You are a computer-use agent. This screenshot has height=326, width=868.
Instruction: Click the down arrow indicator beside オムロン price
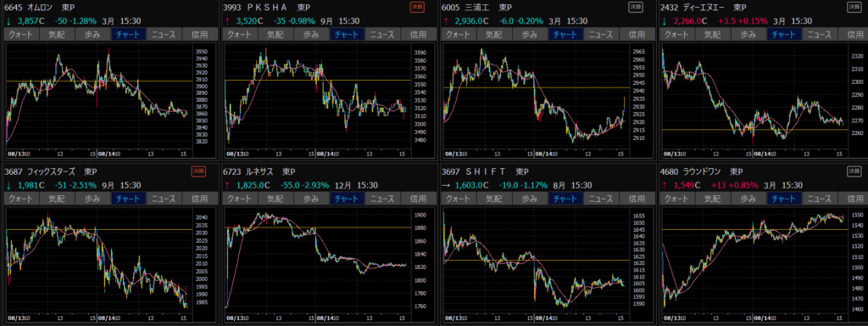tap(8, 21)
